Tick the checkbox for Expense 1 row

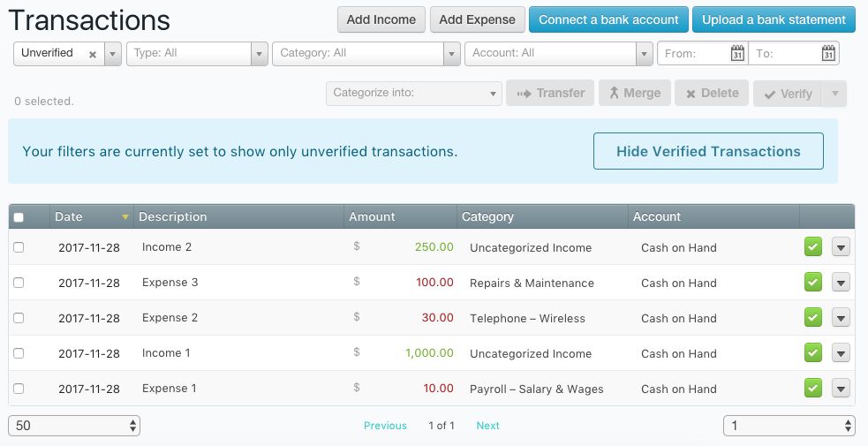(x=19, y=389)
